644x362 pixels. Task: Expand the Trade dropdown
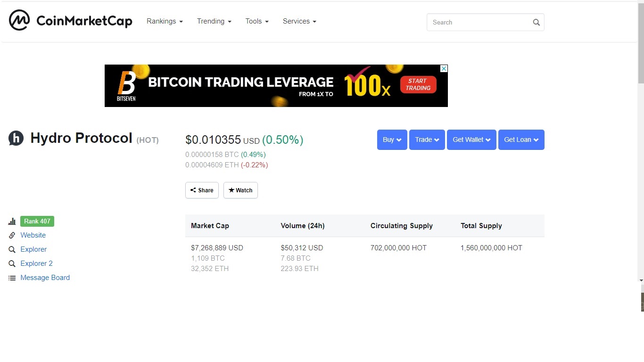[x=427, y=140]
